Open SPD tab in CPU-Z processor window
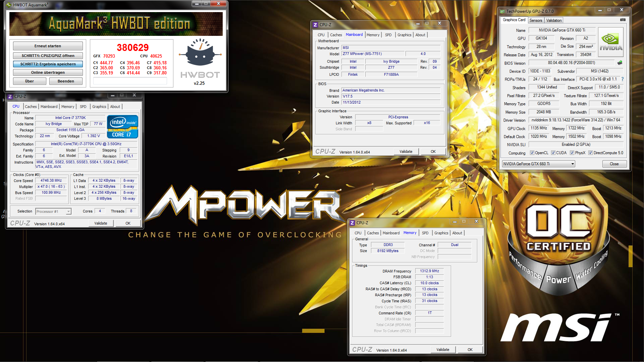 [x=83, y=107]
